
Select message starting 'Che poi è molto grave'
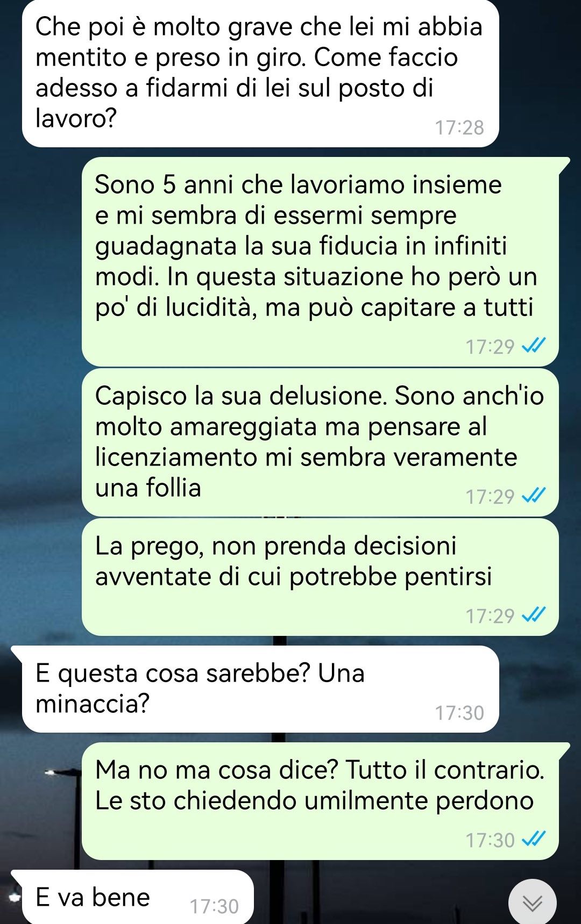[x=260, y=73]
